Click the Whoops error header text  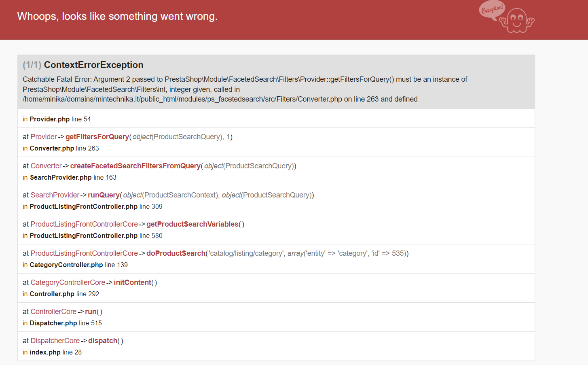click(x=117, y=16)
